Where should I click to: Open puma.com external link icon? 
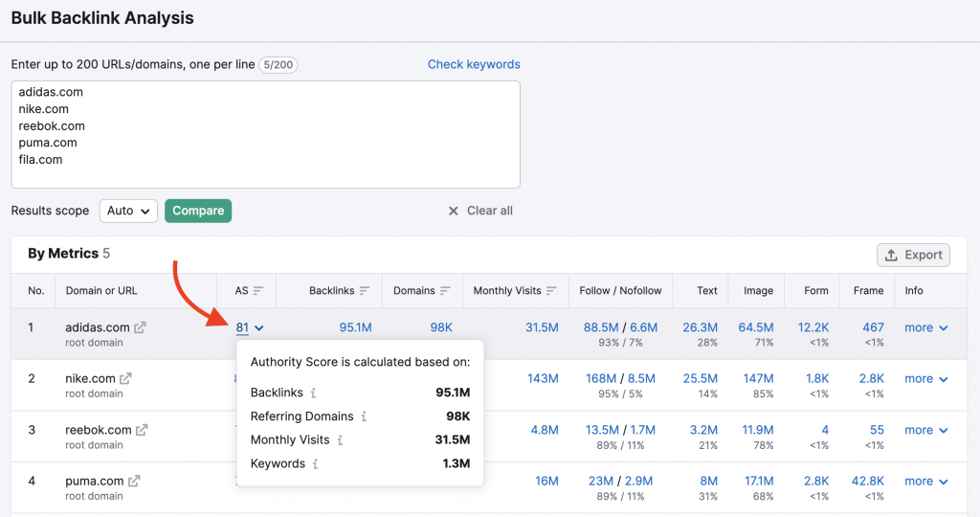tap(134, 481)
